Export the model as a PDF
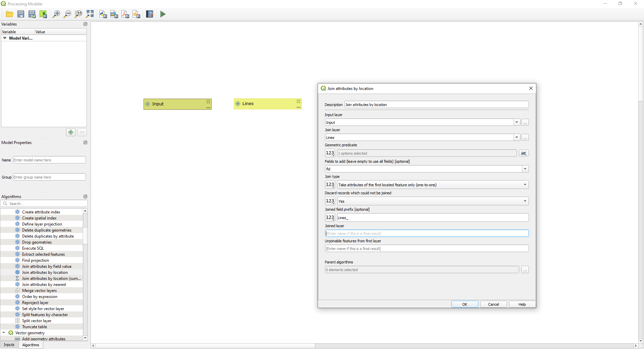 tap(125, 14)
